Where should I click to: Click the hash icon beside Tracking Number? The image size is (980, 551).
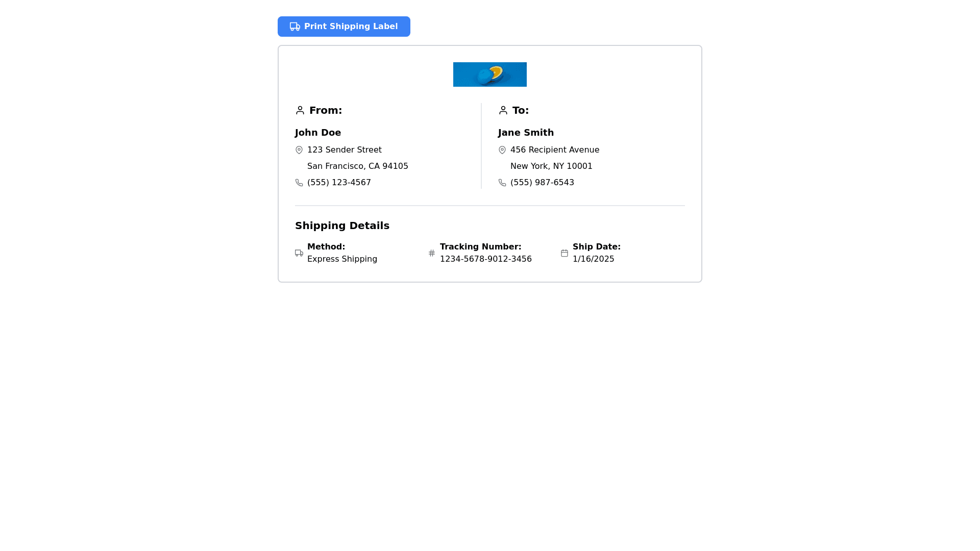pyautogui.click(x=432, y=253)
